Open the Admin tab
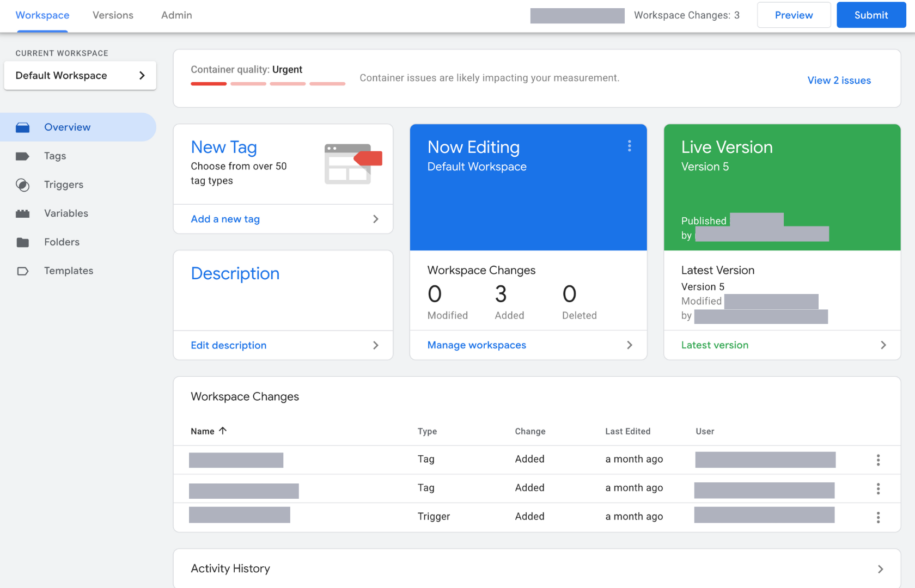Viewport: 915px width, 588px height. 176,15
